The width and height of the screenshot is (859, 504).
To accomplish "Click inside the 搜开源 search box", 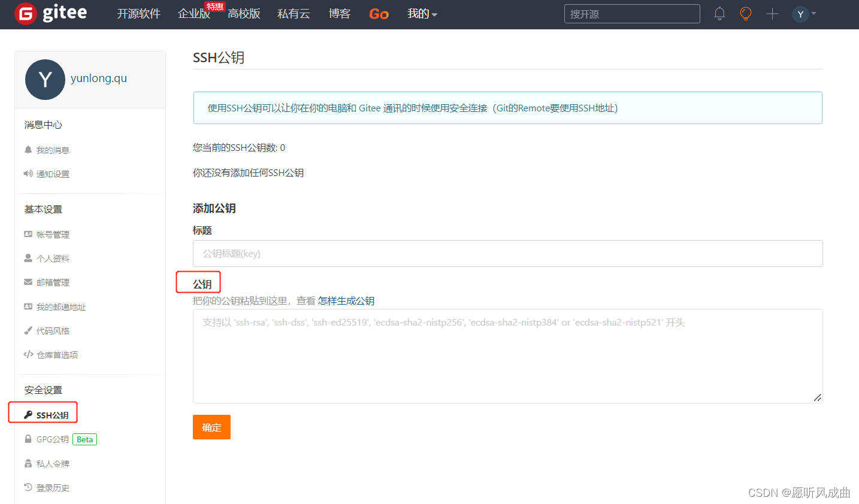I will pyautogui.click(x=632, y=13).
